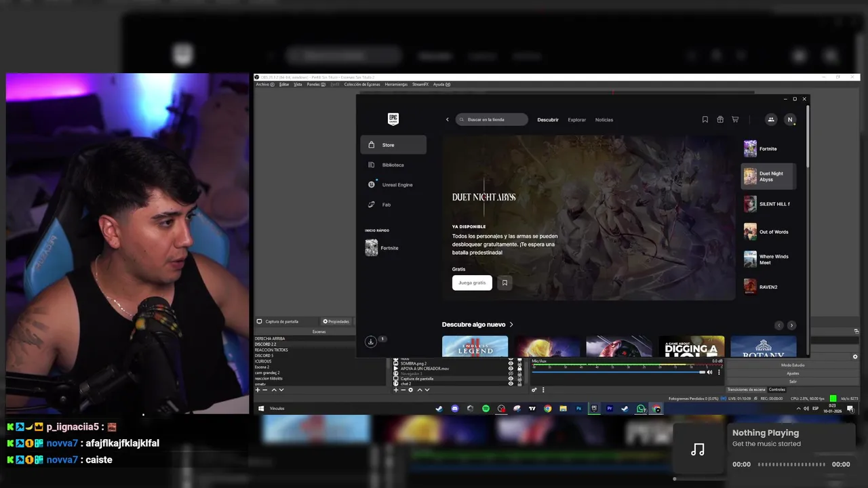Open source properties gear in OBS sources toolbar
868x488 pixels.
pos(411,390)
